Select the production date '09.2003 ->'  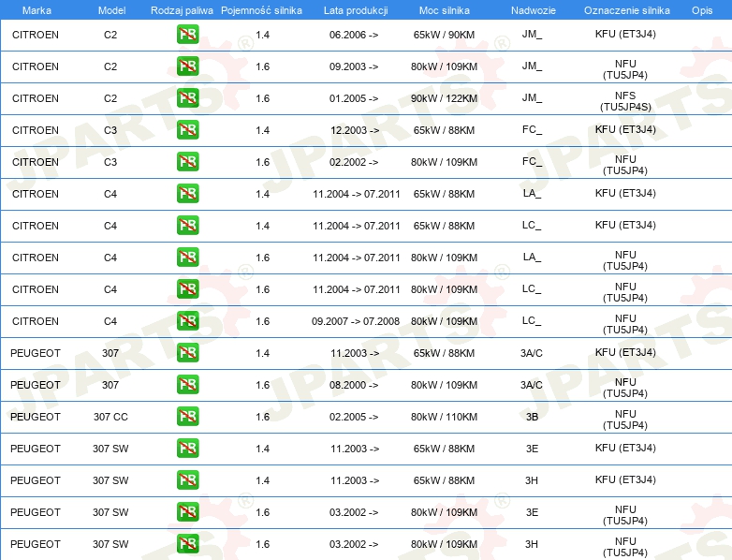pyautogui.click(x=354, y=66)
